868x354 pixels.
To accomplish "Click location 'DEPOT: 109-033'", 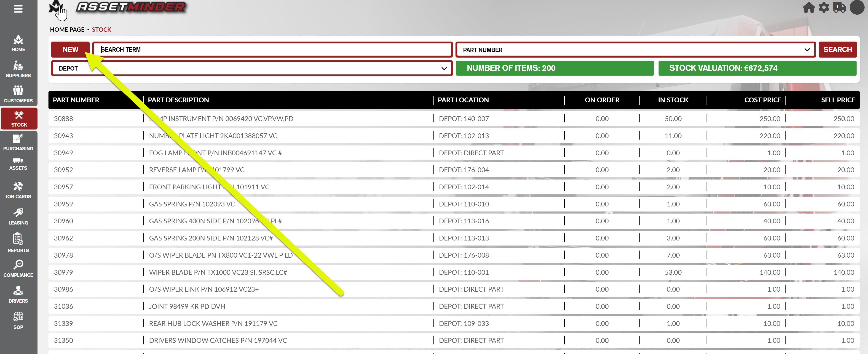I will coord(464,323).
